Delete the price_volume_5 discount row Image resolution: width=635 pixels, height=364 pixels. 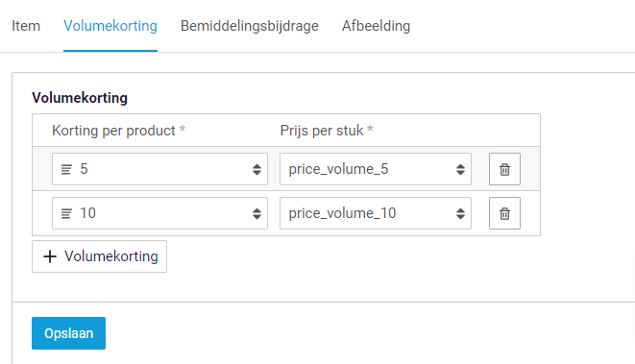coord(504,169)
